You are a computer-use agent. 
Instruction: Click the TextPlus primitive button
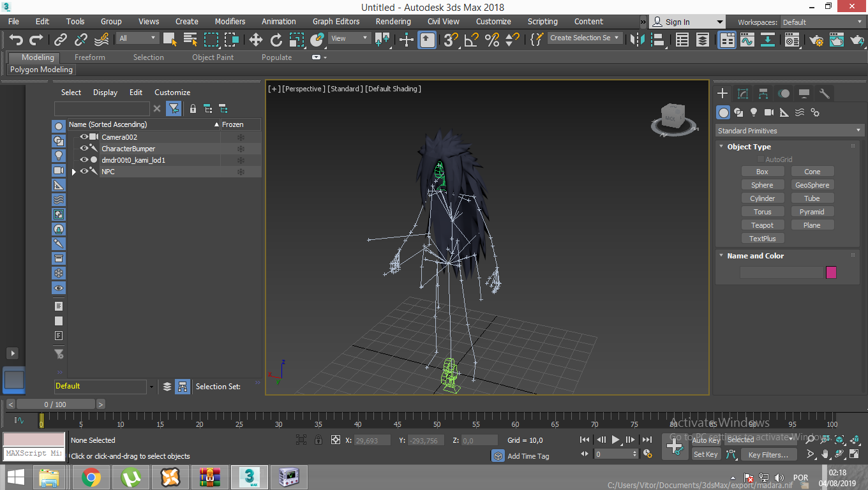[x=762, y=239]
